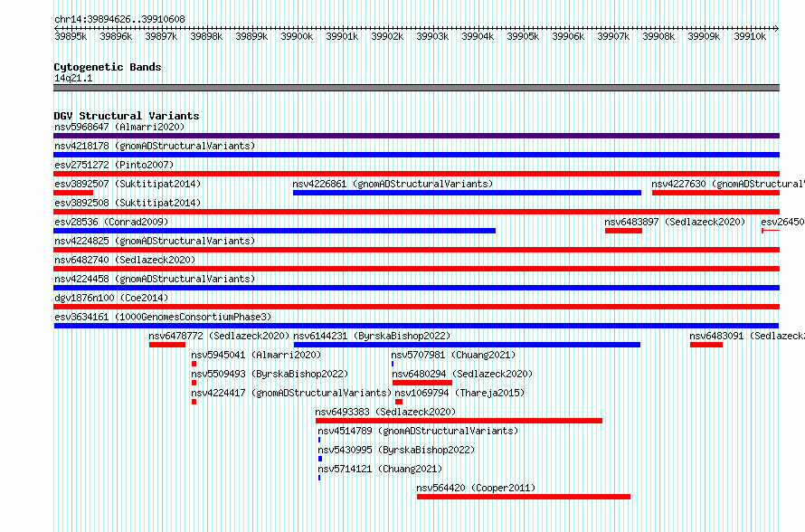Open nsv4224458 (gnomADStructuralVariants) label
The image size is (805, 532).
point(155,279)
